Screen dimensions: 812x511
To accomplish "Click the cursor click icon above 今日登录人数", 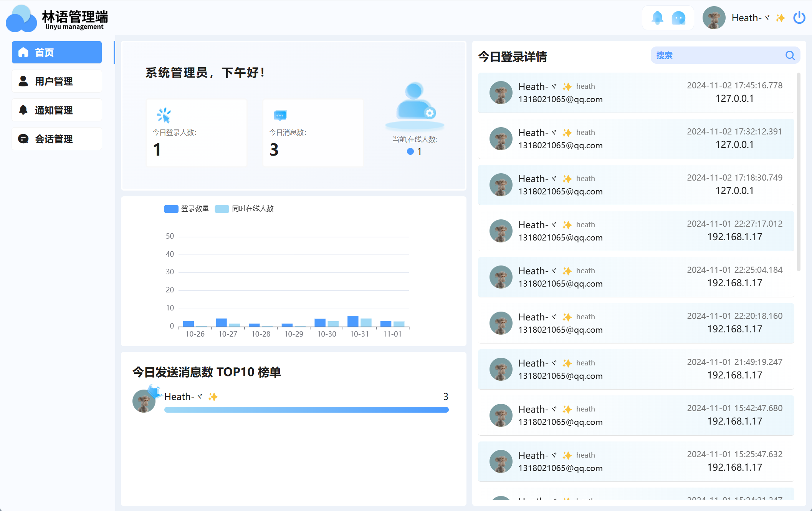I will tap(164, 115).
